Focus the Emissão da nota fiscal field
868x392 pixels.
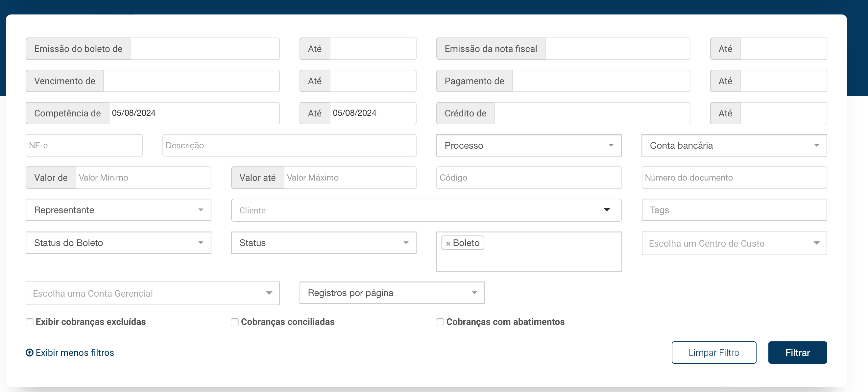618,49
